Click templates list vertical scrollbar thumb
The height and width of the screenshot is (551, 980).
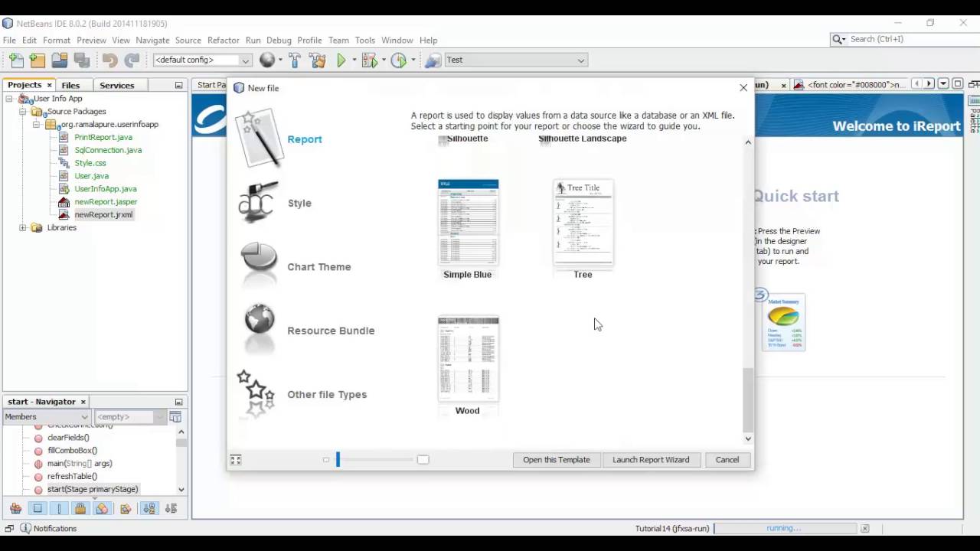[748, 399]
